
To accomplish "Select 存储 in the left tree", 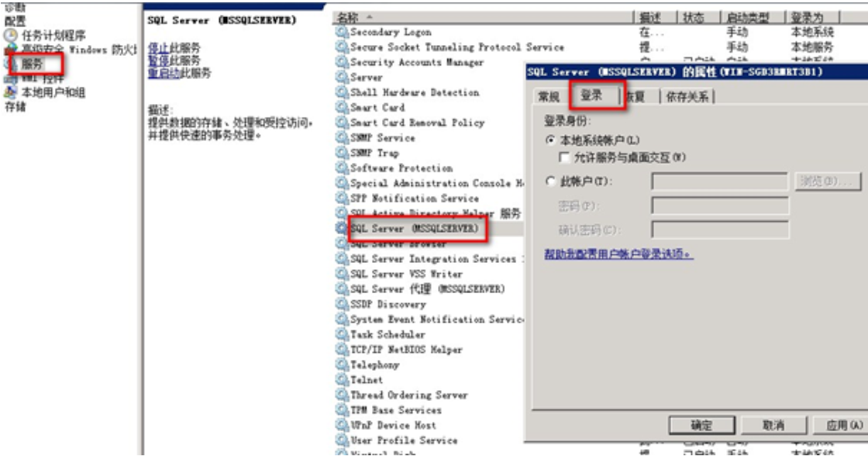I will pyautogui.click(x=15, y=106).
